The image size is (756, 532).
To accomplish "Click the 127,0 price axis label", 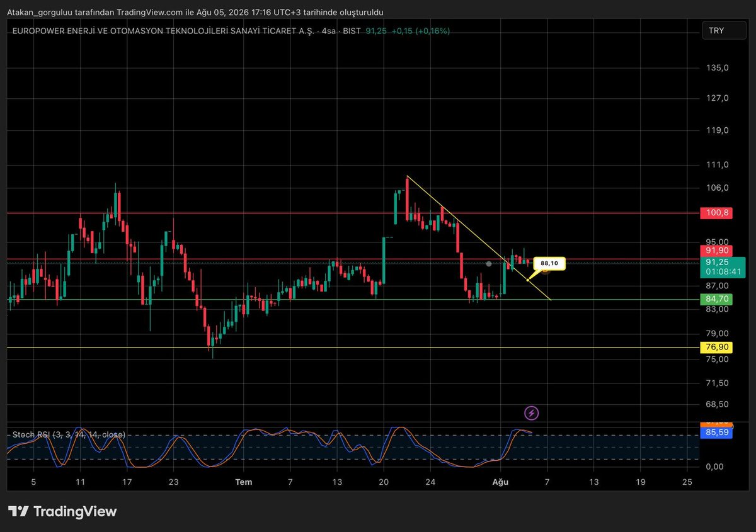I will tap(718, 98).
